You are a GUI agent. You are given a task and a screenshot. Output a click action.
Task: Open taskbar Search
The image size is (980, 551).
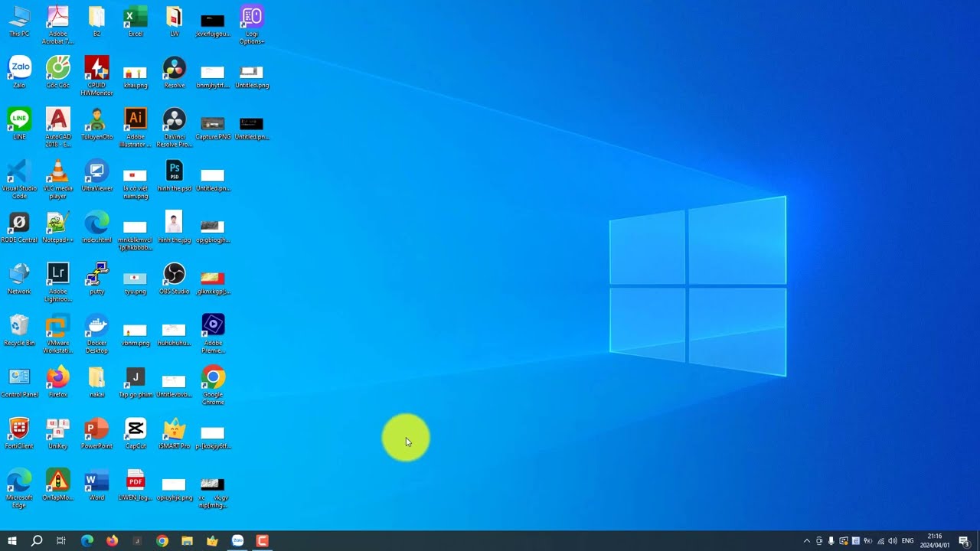37,541
